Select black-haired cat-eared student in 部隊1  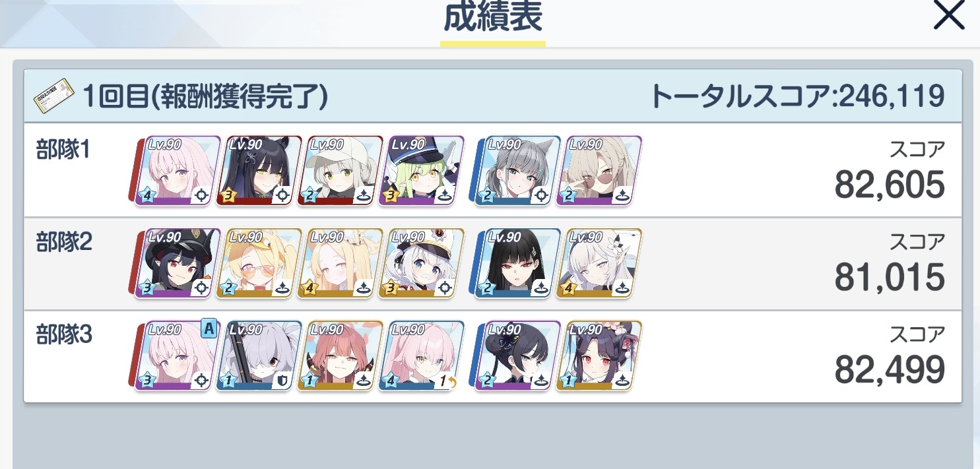[x=259, y=171]
